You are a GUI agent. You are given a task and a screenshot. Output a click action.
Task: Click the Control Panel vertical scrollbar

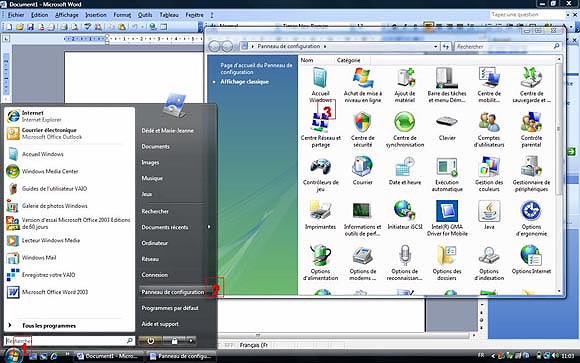559,175
